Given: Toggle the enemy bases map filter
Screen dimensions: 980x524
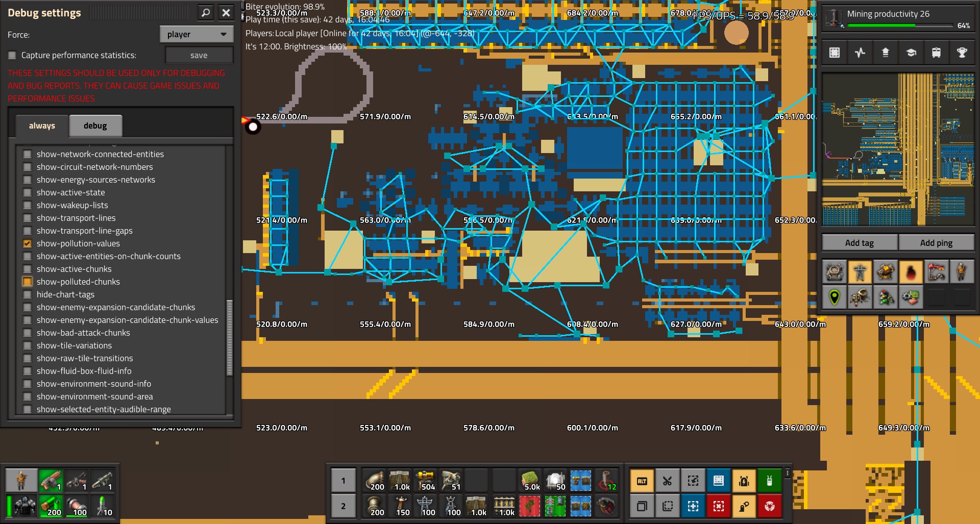Looking at the screenshot, I should pos(860,297).
